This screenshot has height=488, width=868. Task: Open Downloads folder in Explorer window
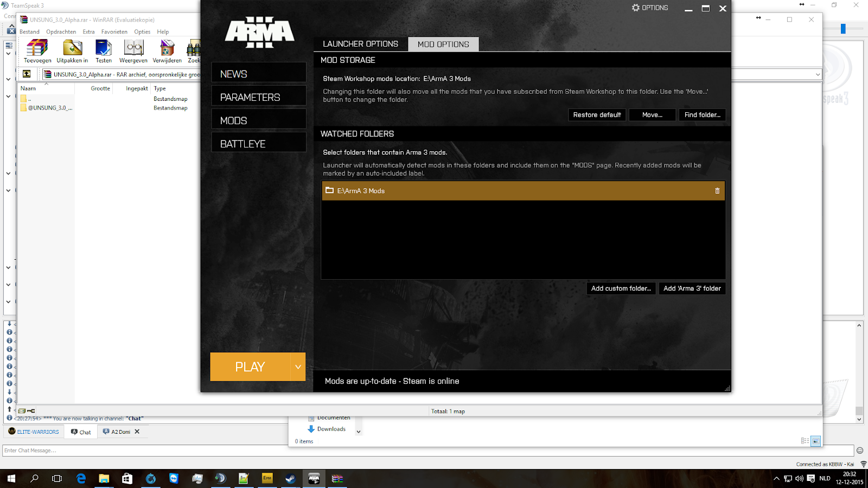pyautogui.click(x=327, y=429)
